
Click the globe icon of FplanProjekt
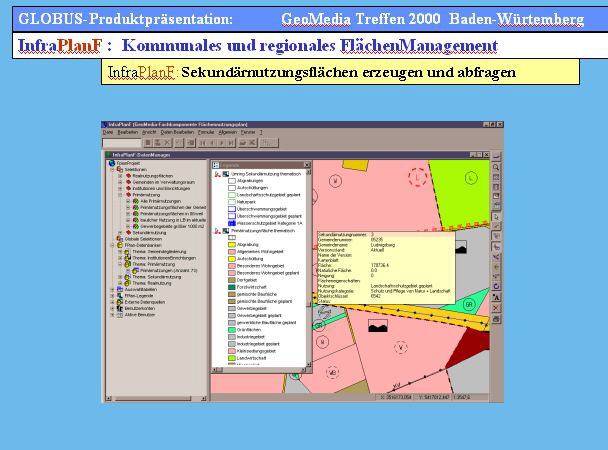(x=112, y=163)
